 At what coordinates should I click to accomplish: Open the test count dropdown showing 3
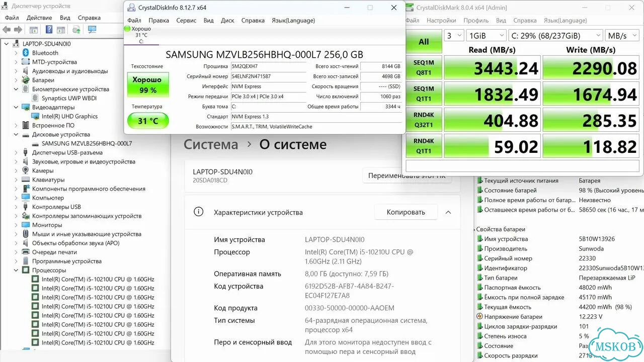click(x=453, y=36)
